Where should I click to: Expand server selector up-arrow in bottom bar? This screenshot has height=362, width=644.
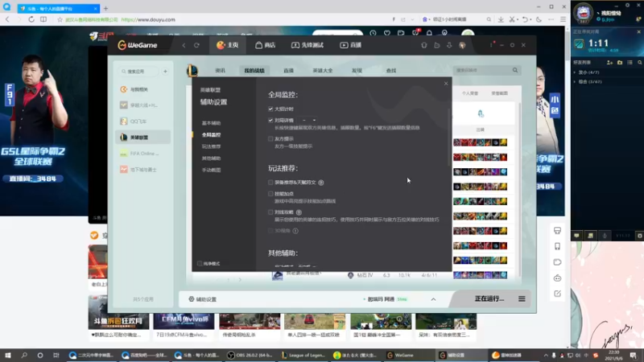[x=433, y=299]
